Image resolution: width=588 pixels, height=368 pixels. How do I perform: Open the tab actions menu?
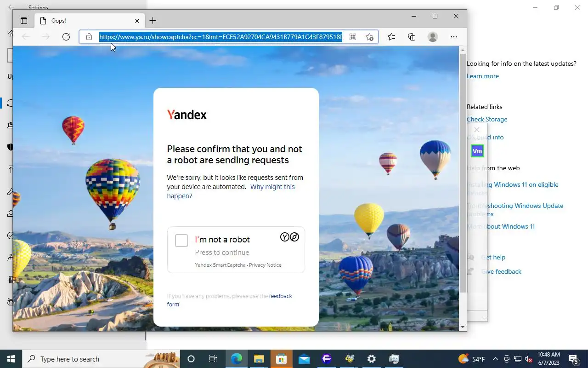[24, 21]
